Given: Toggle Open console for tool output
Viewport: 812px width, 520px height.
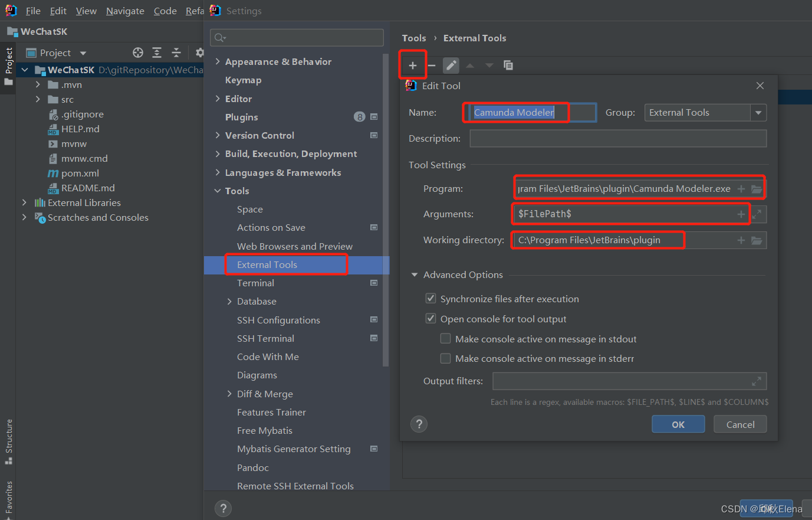Looking at the screenshot, I should pos(431,319).
